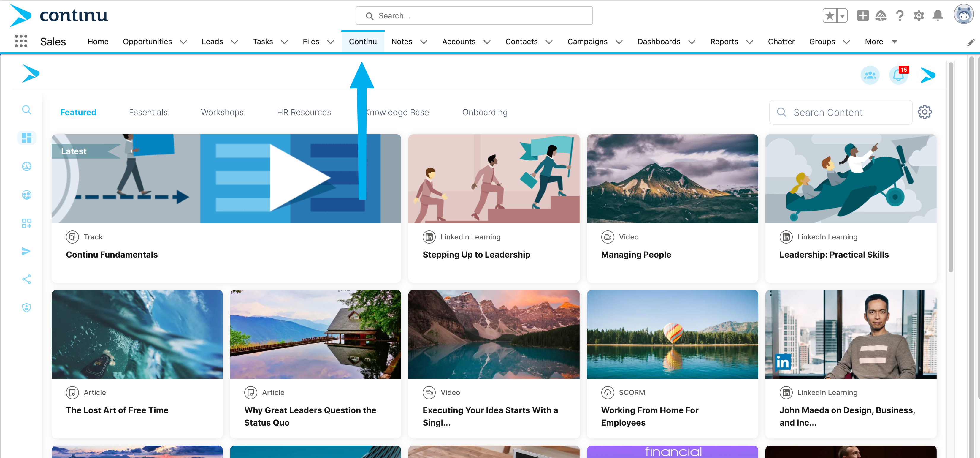
Task: Expand the Reports tab dropdown chevron
Action: (x=750, y=42)
